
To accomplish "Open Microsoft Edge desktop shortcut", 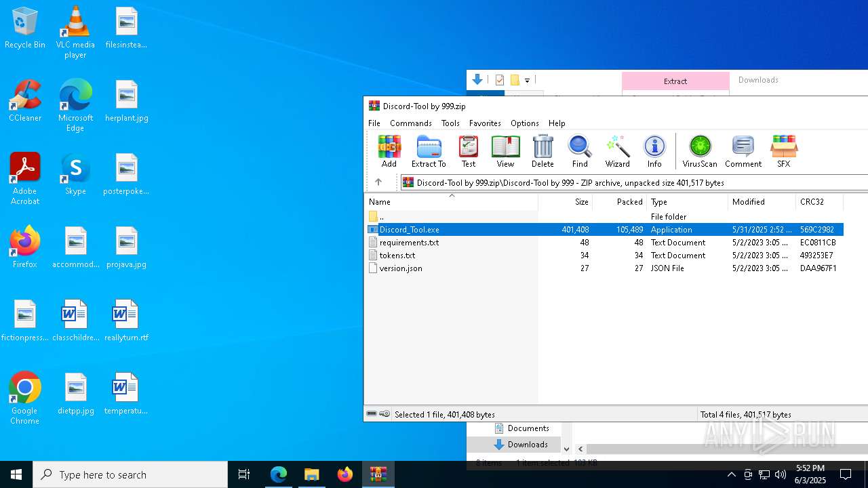I will click(x=75, y=106).
